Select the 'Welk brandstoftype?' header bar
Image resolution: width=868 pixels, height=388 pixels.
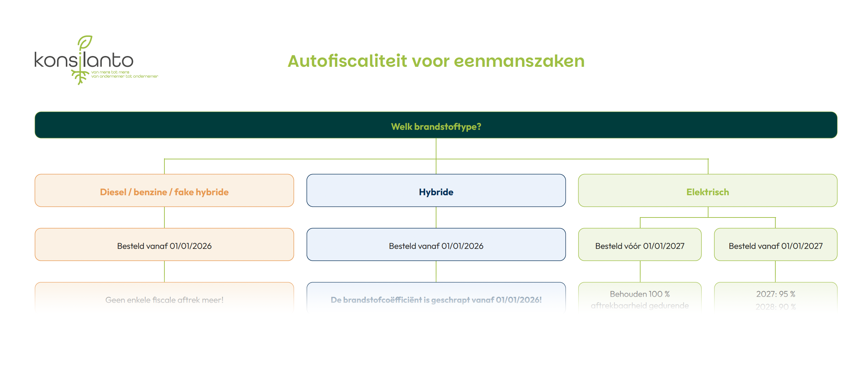[x=436, y=125]
